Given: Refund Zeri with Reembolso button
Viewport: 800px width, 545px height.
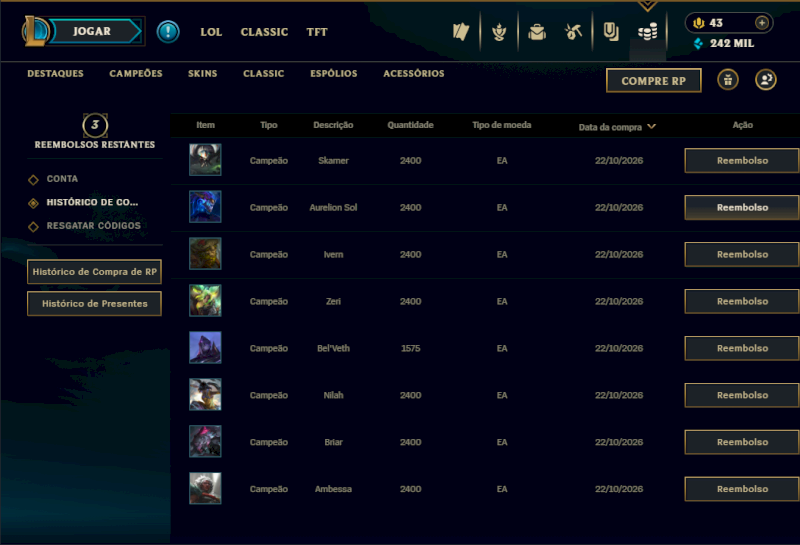Looking at the screenshot, I should click(x=742, y=302).
